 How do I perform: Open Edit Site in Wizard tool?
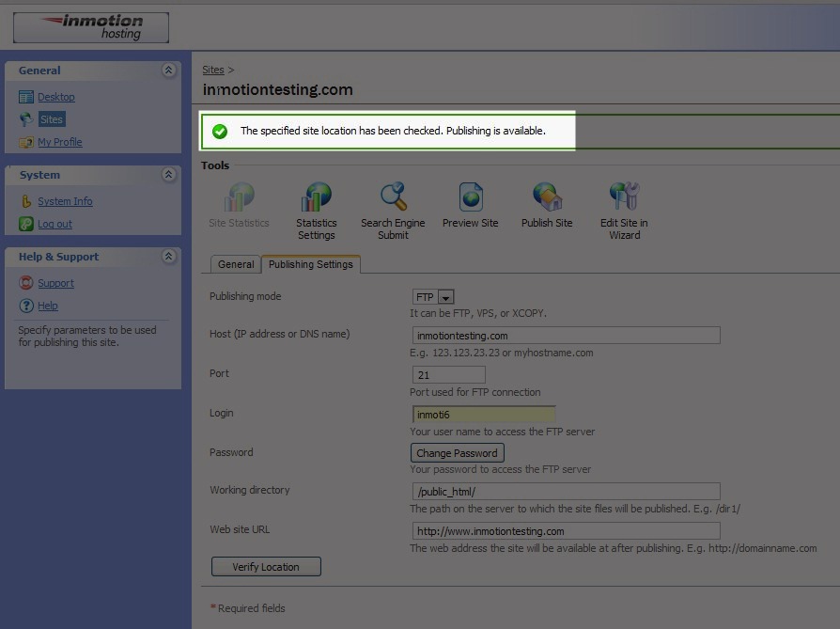[624, 198]
